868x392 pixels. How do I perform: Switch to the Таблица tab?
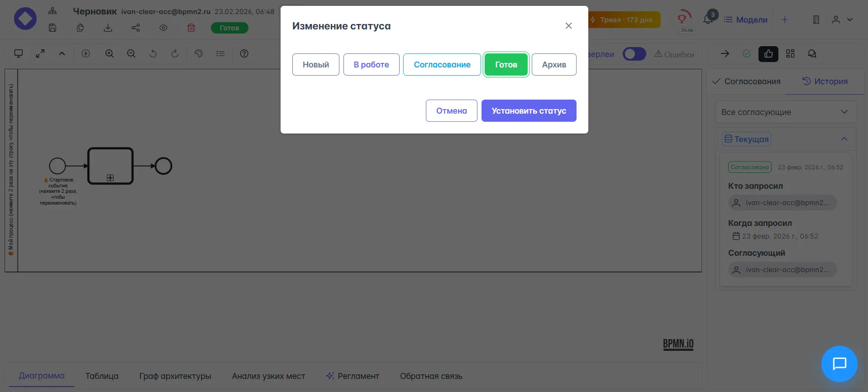(102, 376)
